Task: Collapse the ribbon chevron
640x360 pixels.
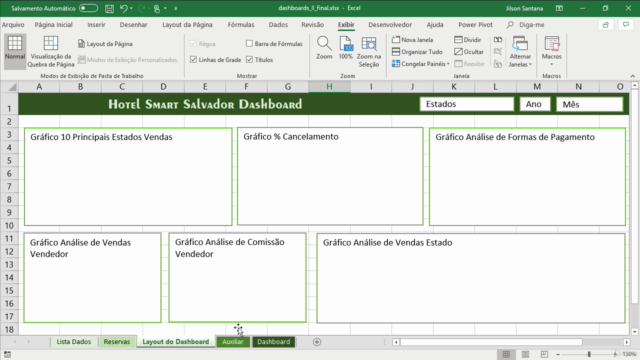Action: [x=633, y=76]
